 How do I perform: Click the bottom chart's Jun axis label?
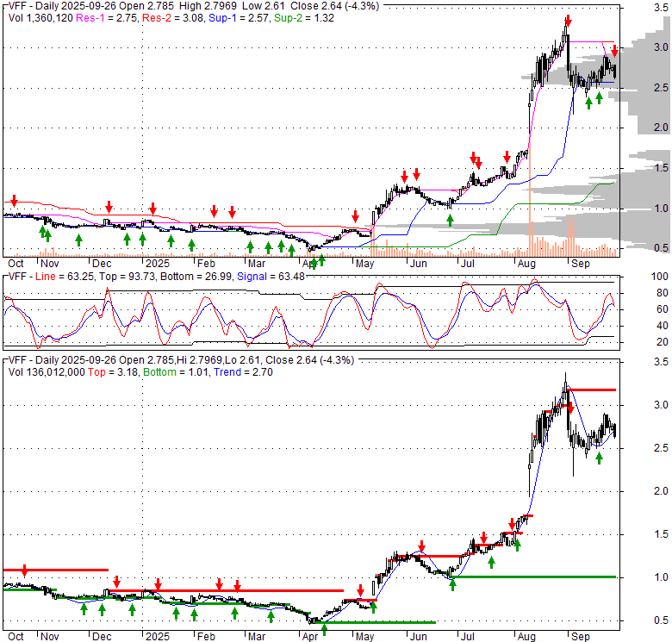click(419, 637)
